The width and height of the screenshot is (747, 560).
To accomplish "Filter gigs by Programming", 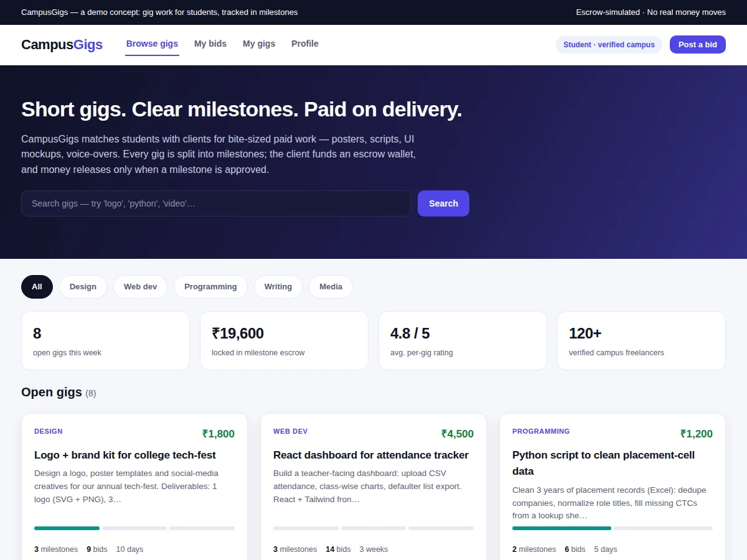I will point(210,287).
